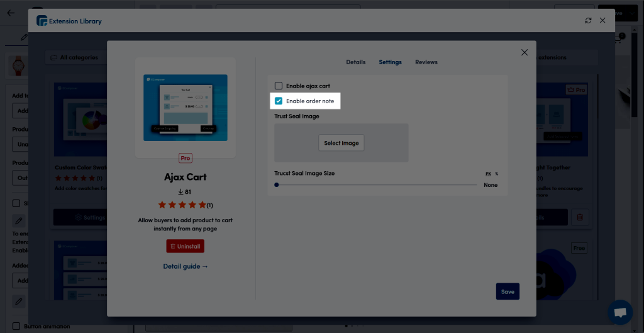Uncheck Enable order note checkbox
644x333 pixels.
click(x=279, y=101)
